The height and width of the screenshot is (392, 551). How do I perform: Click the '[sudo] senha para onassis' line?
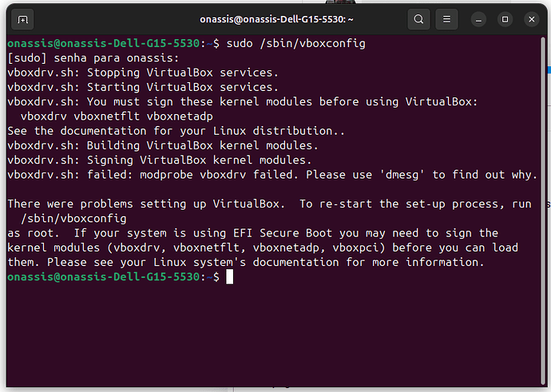coord(93,57)
